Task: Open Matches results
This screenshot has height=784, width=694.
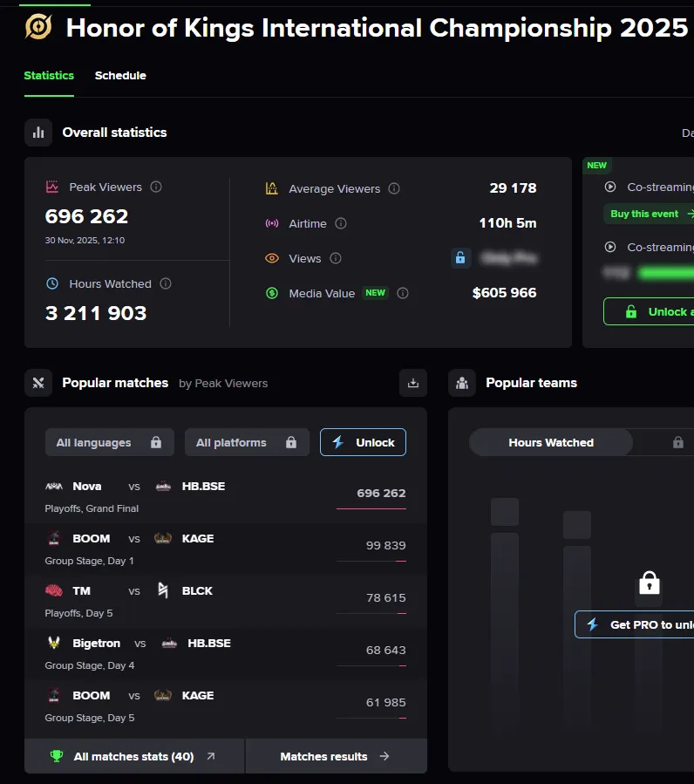Action: coord(337,756)
